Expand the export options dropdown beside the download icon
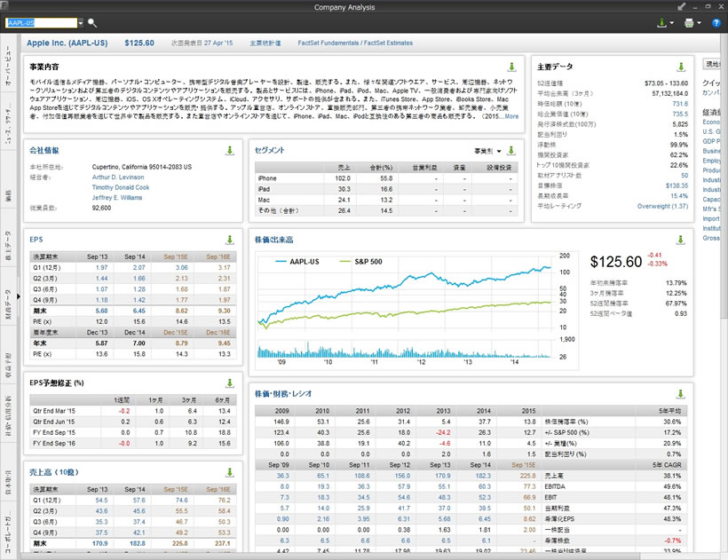Screen dimensions: 728x560 (669, 21)
